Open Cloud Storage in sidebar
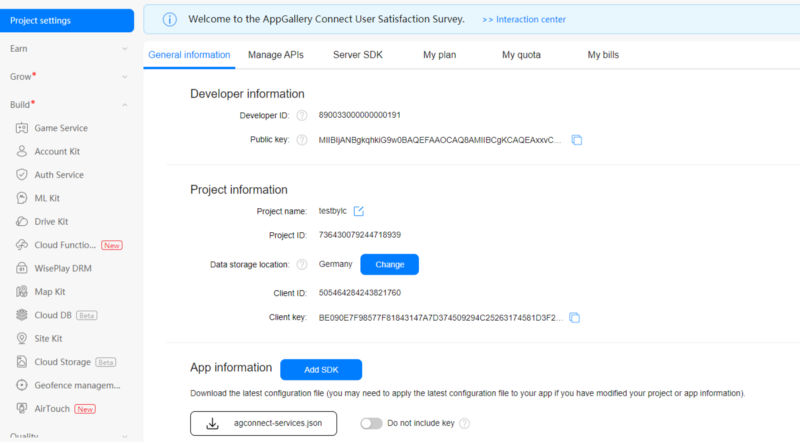Image resolution: width=800 pixels, height=442 pixels. pyautogui.click(x=63, y=362)
